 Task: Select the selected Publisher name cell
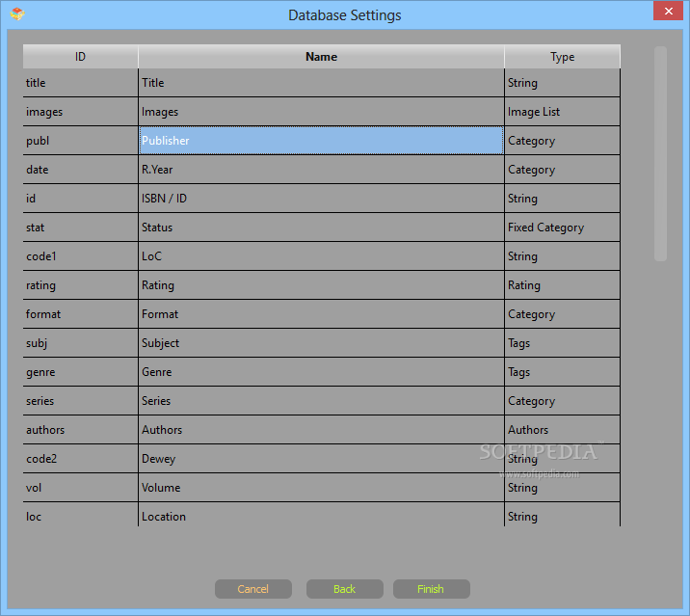point(321,141)
